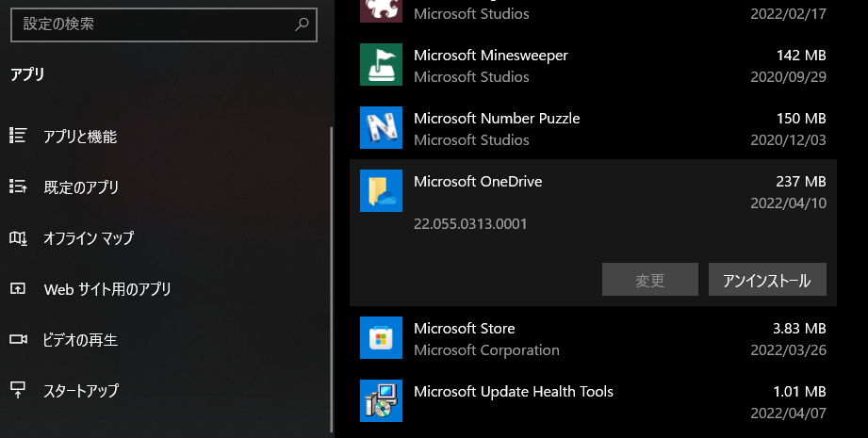Click the Microsoft Number Puzzle app icon
The width and height of the screenshot is (868, 438).
click(381, 128)
